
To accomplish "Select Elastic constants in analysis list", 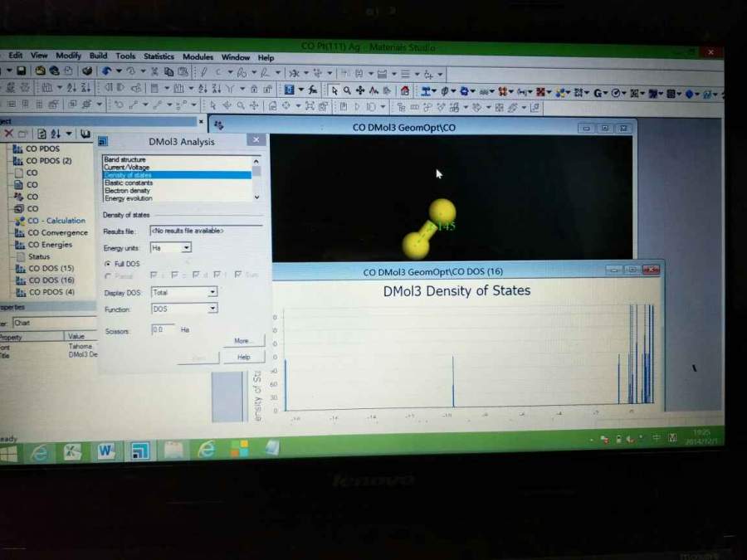I will 178,183.
